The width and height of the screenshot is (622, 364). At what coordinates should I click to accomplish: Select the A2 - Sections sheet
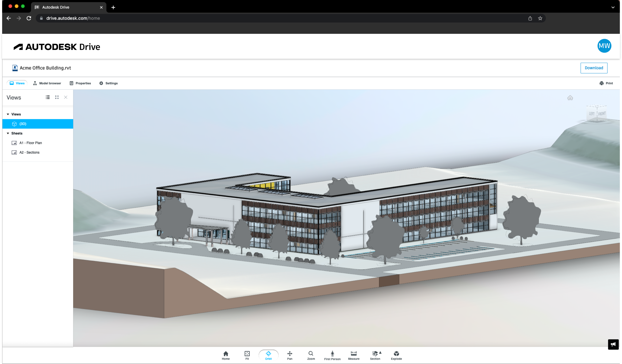click(x=29, y=152)
